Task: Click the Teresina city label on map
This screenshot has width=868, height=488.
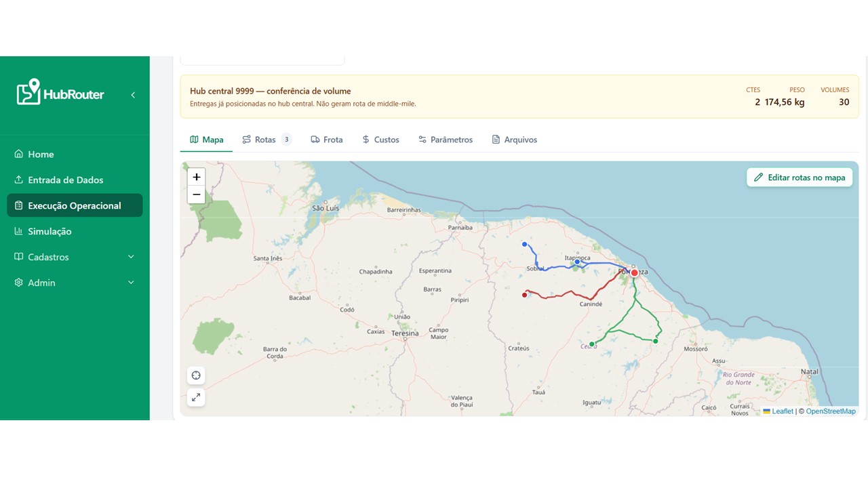Action: [405, 333]
